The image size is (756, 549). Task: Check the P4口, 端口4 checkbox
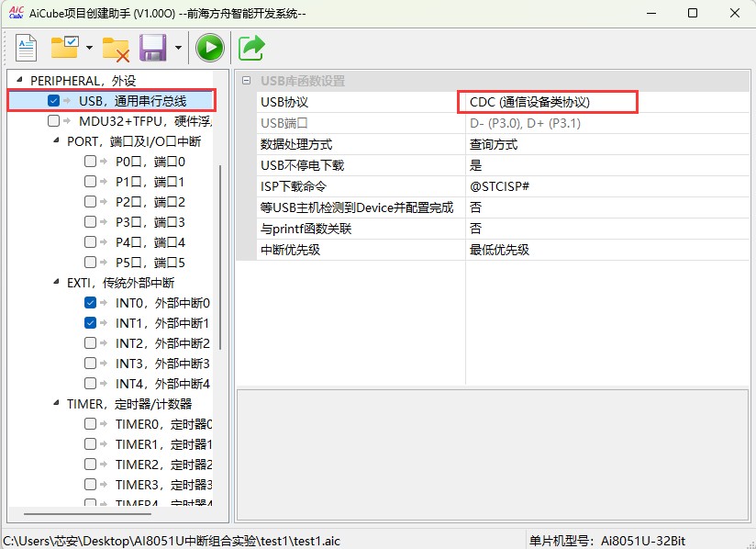(x=90, y=241)
